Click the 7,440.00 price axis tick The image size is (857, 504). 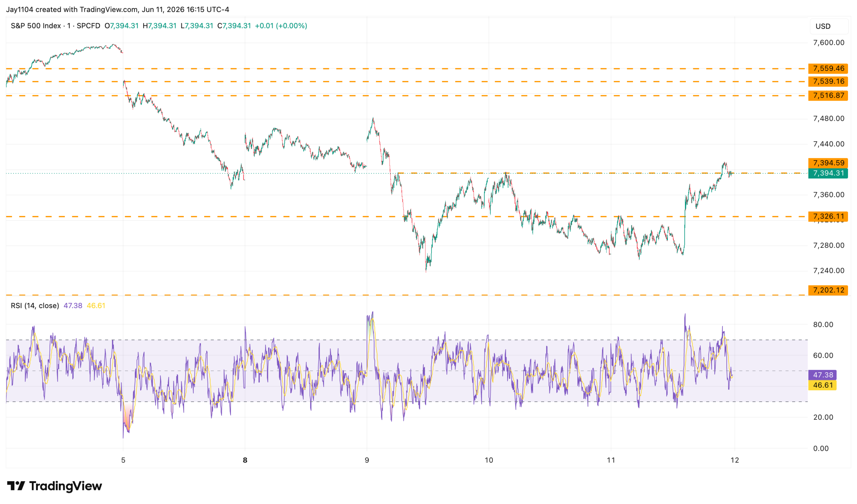(x=829, y=144)
